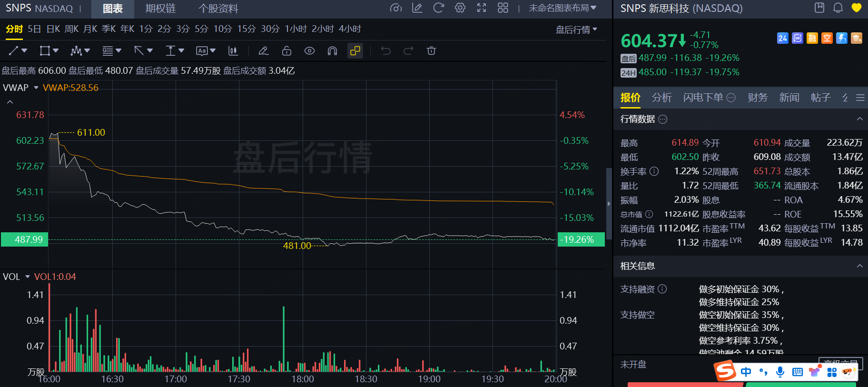Open the 财务 tab
The image size is (868, 387).
point(758,98)
